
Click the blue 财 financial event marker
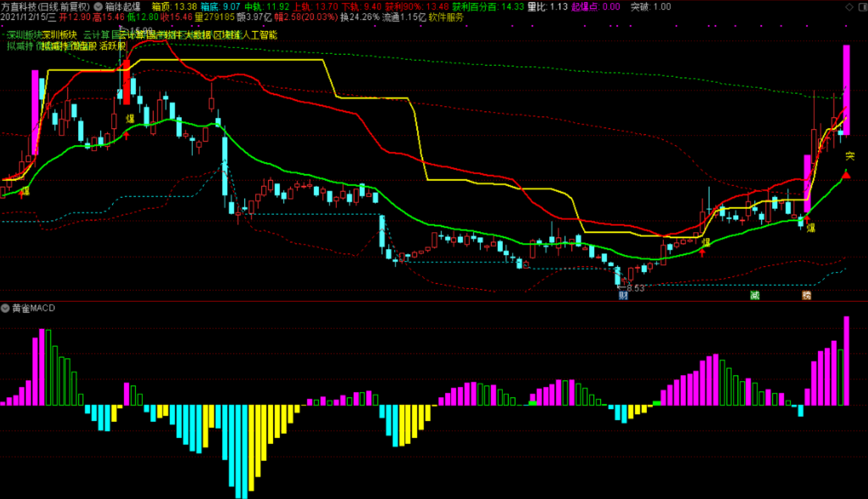click(623, 295)
